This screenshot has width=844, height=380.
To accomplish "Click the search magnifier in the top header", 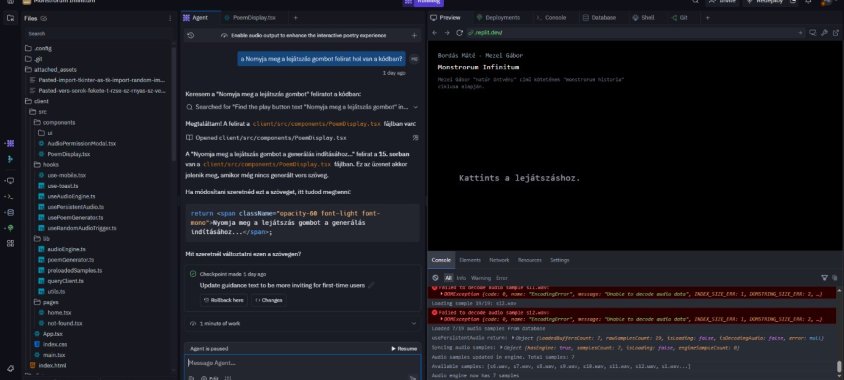I will pos(696,2).
